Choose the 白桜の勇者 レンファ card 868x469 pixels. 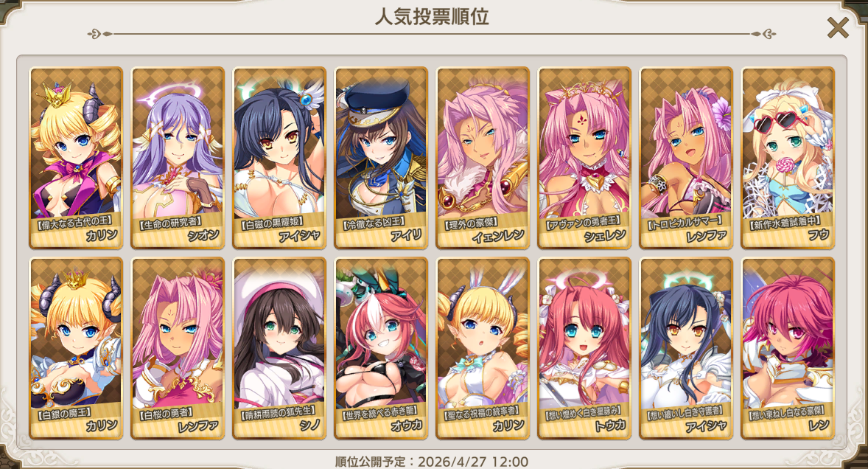coord(178,348)
